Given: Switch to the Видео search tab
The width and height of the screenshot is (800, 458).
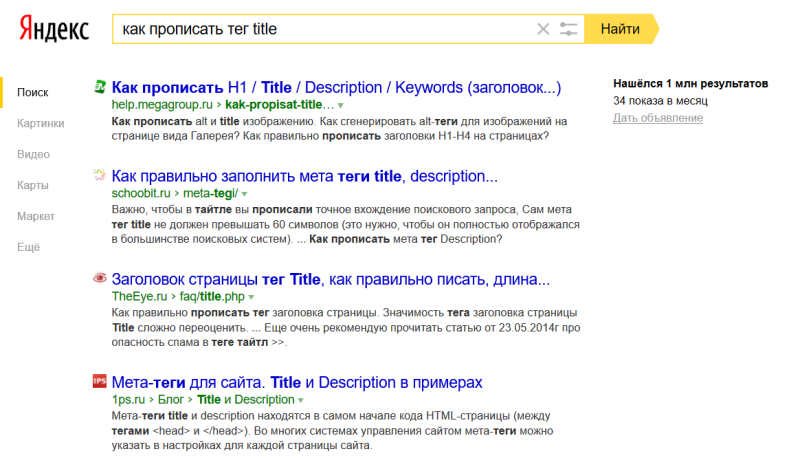Looking at the screenshot, I should coord(33,155).
